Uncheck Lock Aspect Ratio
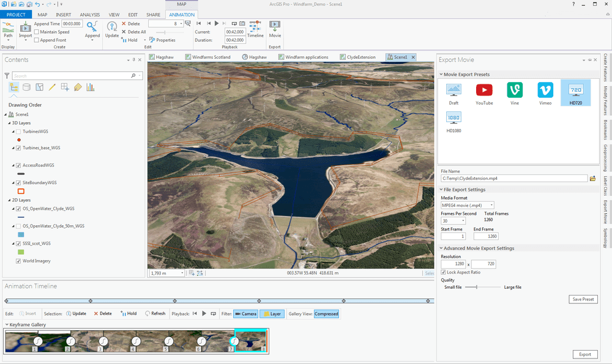This screenshot has height=364, width=612. (442, 272)
